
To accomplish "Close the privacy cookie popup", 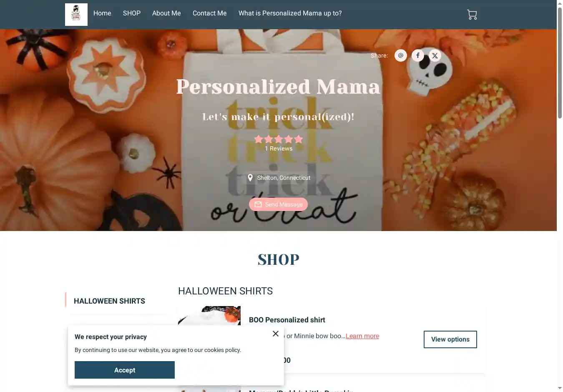I will coord(276,334).
